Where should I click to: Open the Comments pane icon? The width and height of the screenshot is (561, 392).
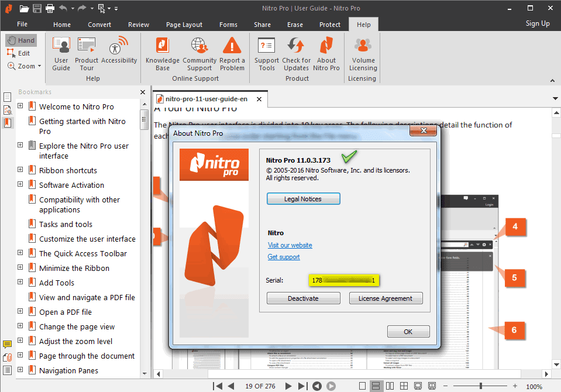click(7, 345)
